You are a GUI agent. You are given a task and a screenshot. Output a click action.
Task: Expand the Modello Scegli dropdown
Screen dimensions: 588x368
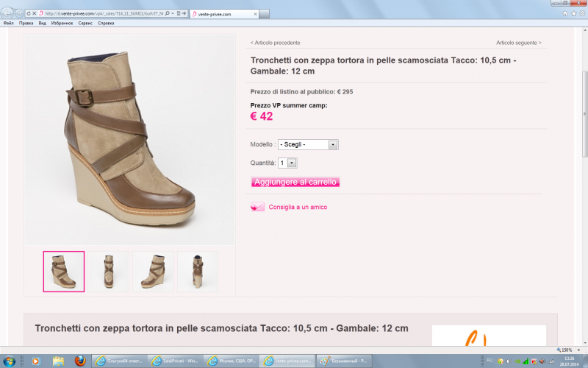308,144
